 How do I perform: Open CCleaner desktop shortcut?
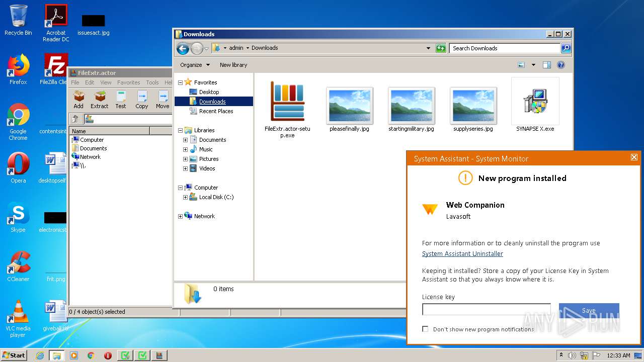[x=18, y=266]
